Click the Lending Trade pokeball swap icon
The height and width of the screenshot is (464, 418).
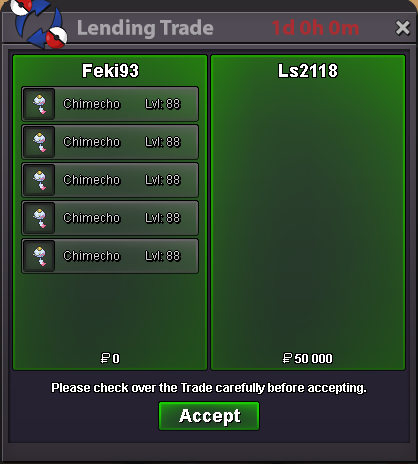pyautogui.click(x=38, y=23)
